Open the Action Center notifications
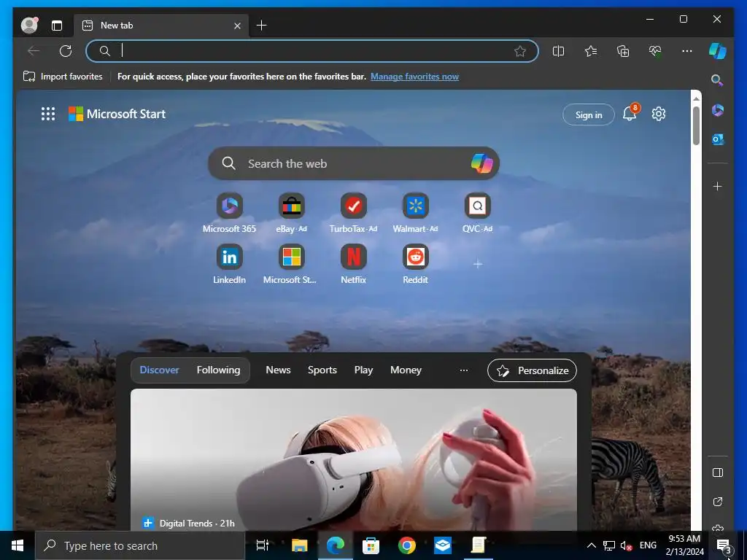This screenshot has height=560, width=747. [724, 546]
